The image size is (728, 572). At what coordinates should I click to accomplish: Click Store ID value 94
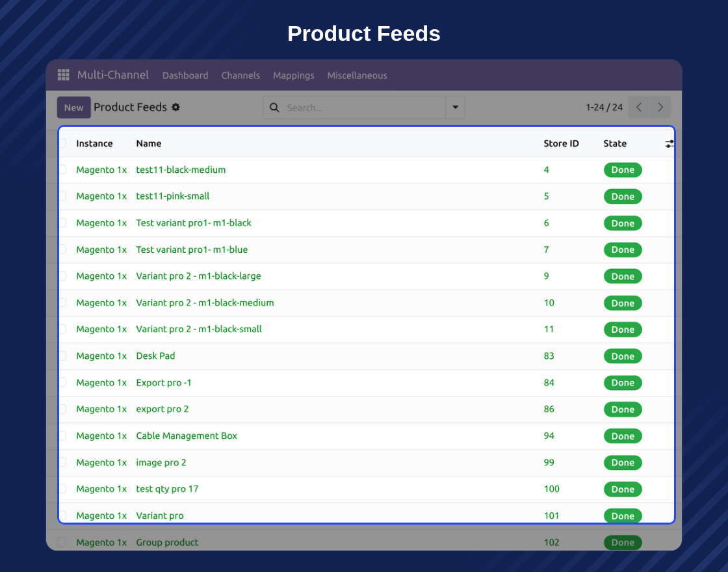pos(549,436)
